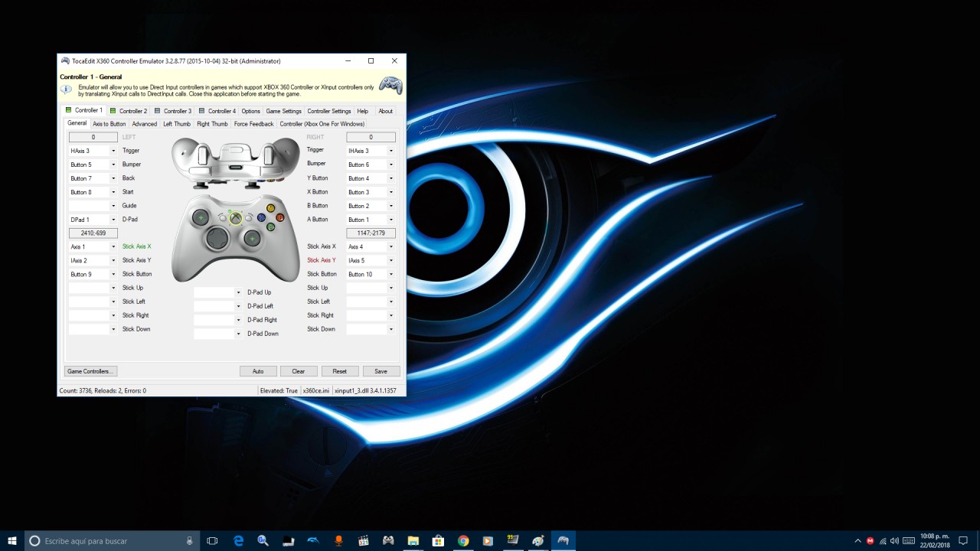Click the Game Controllers... button
The width and height of the screenshot is (980, 551).
click(90, 371)
